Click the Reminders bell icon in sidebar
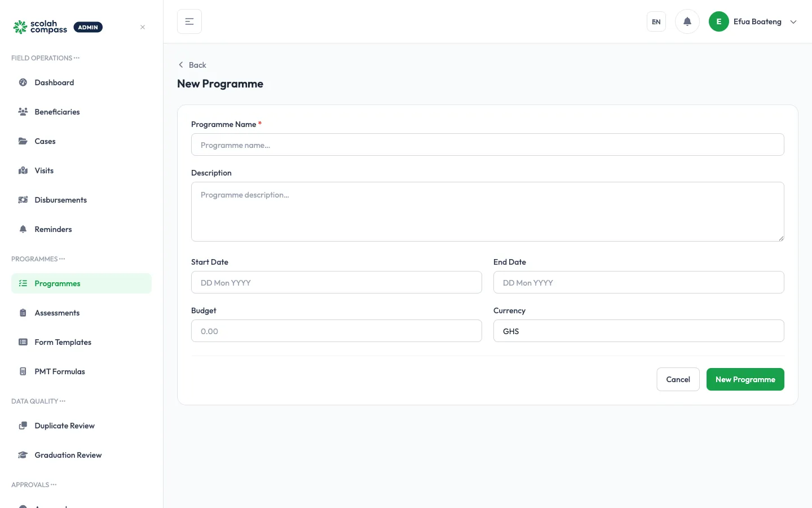The image size is (812, 508). (x=23, y=229)
